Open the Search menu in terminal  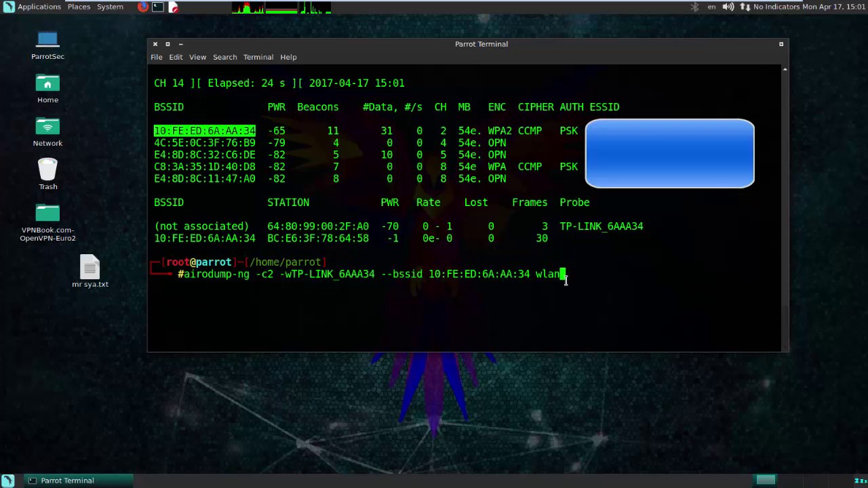coord(224,57)
